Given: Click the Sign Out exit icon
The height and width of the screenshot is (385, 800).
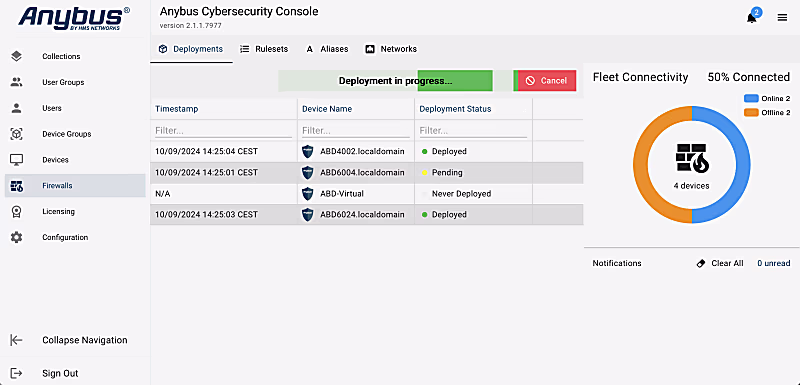Looking at the screenshot, I should (16, 373).
